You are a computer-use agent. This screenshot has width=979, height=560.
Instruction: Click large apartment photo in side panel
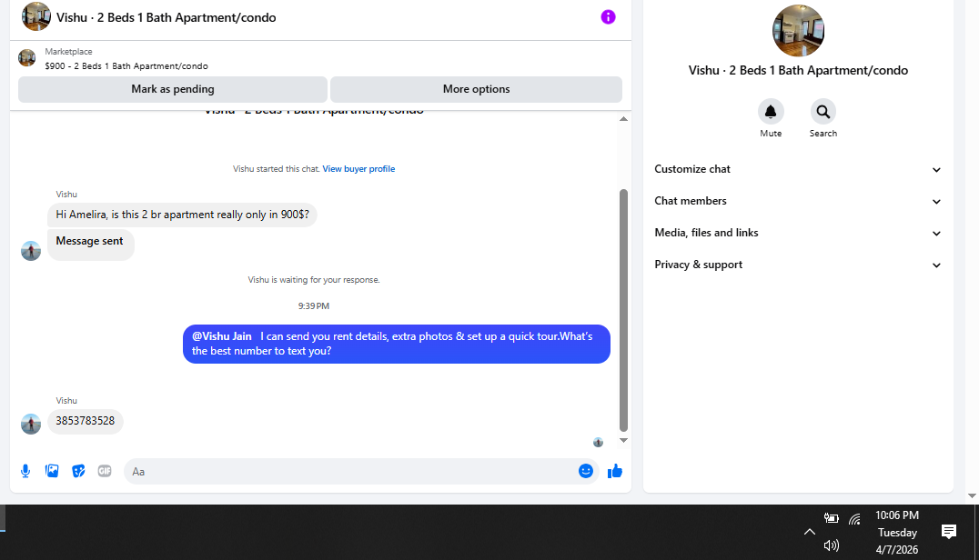click(798, 31)
